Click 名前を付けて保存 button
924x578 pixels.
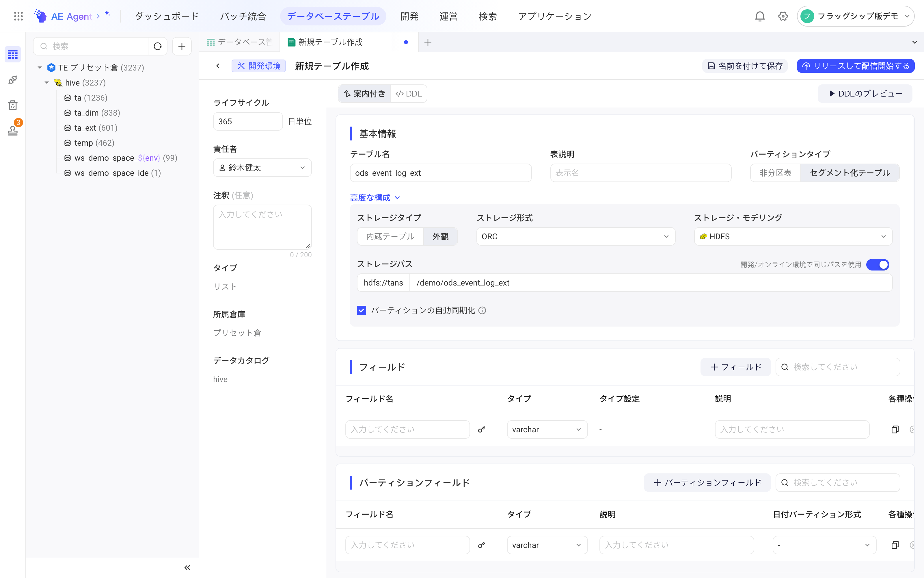pyautogui.click(x=745, y=66)
